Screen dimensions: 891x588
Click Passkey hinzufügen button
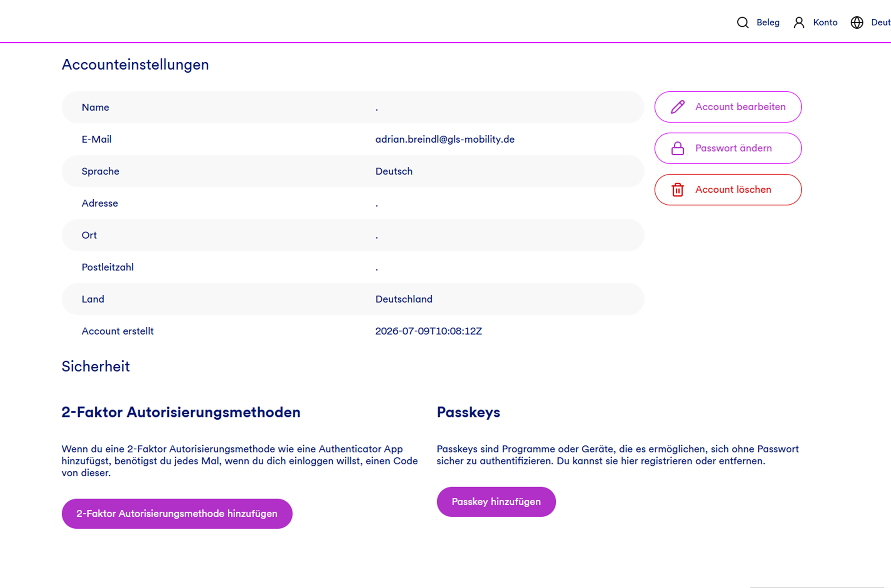click(x=496, y=502)
